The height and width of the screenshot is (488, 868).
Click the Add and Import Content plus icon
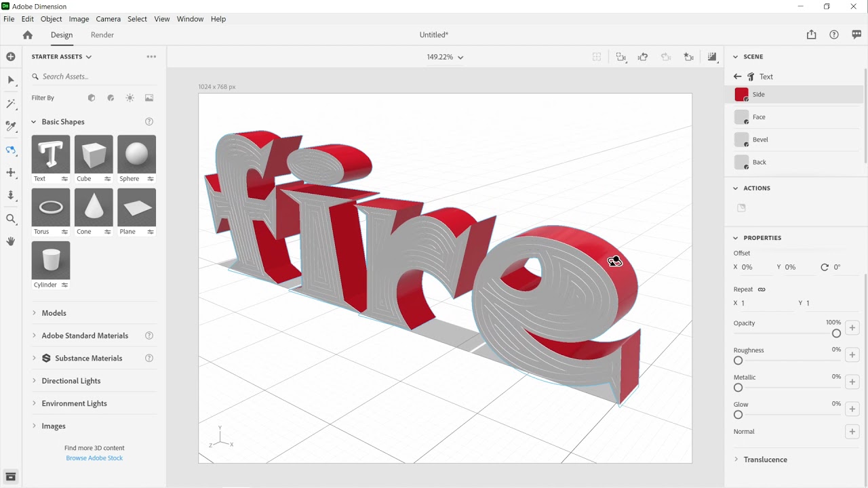11,57
